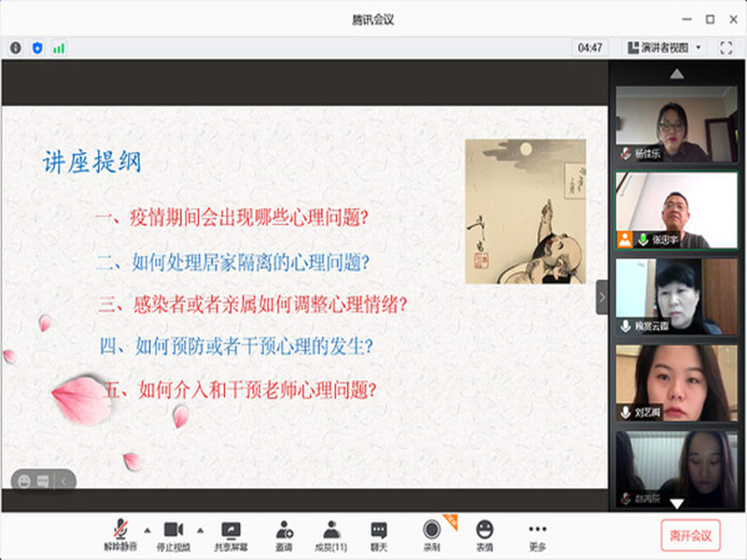
Task: Check green network signal bars icon
Action: pos(59,49)
